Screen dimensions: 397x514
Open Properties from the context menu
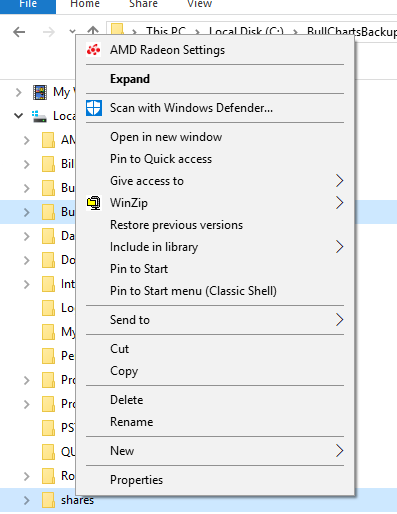[x=215, y=480]
